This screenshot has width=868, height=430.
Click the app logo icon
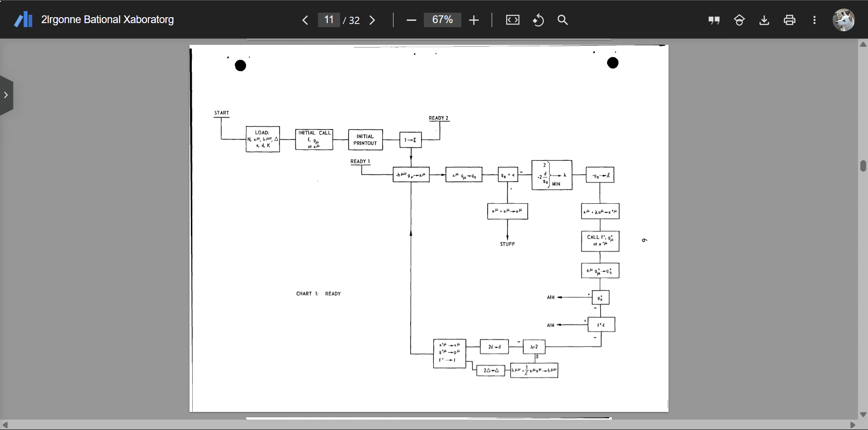tap(23, 20)
